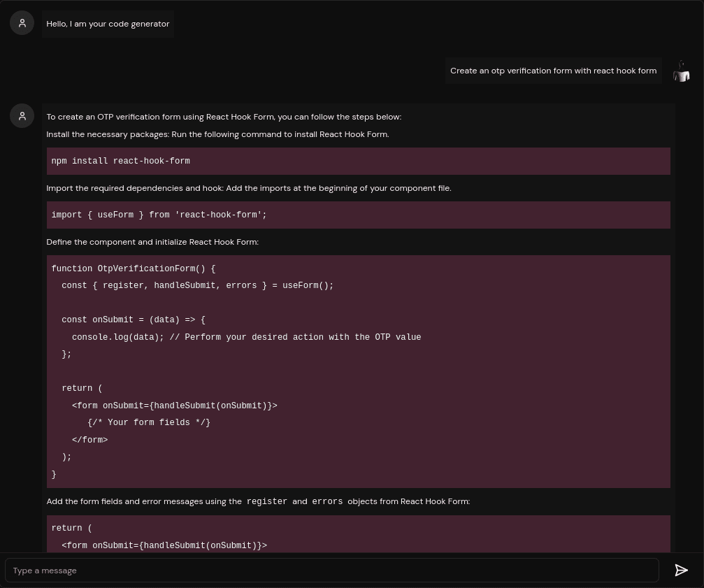Click the console.log(data) line in the code
704x588 pixels.
pyautogui.click(x=246, y=337)
